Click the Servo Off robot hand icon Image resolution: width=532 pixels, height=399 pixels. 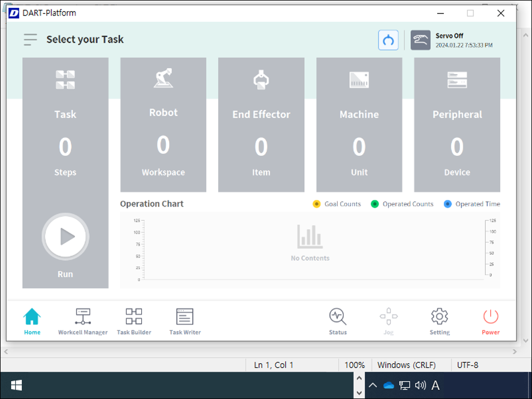tap(420, 40)
